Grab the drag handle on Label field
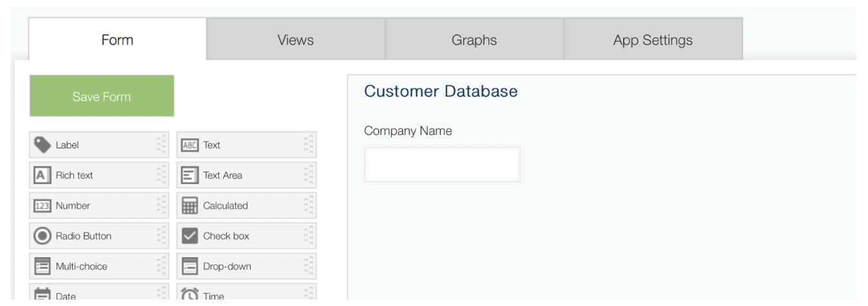This screenshot has height=306, width=868. pos(161,145)
